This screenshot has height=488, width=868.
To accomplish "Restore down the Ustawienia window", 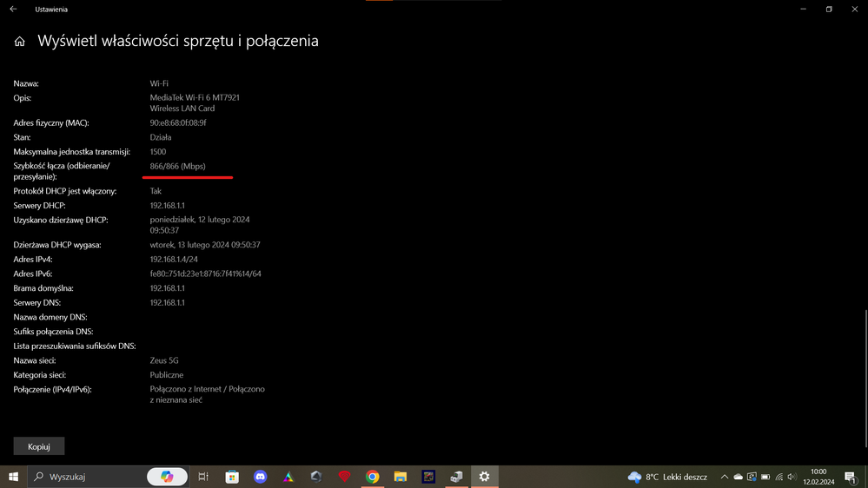I will coord(829,9).
